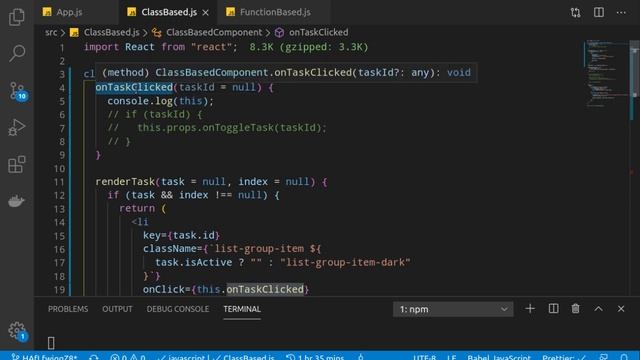
Task: Click 'key={task.id}' on line 15
Action: [182, 236]
